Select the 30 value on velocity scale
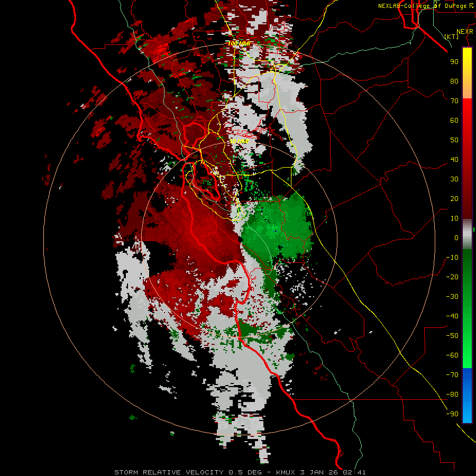 coord(454,179)
